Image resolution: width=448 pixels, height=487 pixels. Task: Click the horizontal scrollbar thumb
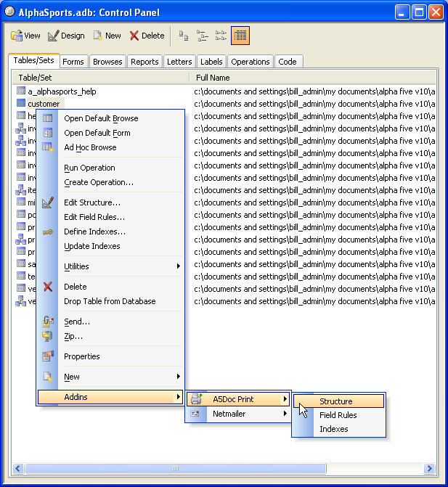(176, 468)
